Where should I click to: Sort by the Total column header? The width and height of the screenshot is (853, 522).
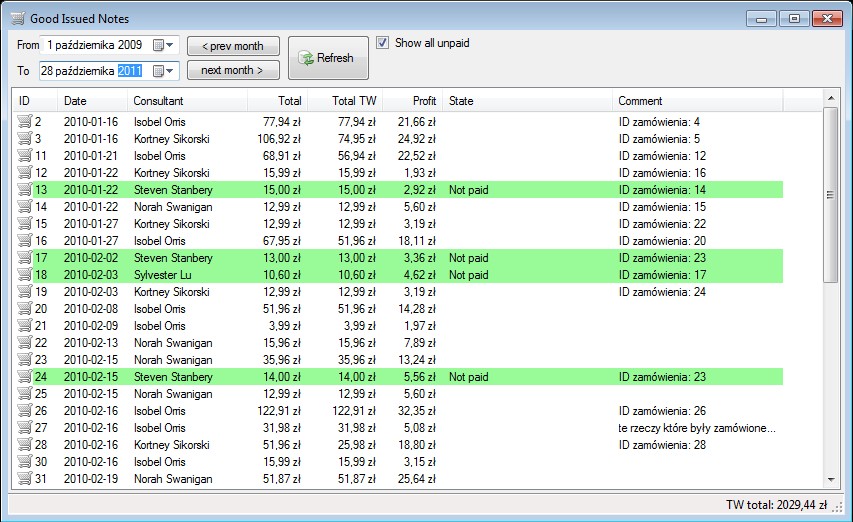(x=277, y=101)
